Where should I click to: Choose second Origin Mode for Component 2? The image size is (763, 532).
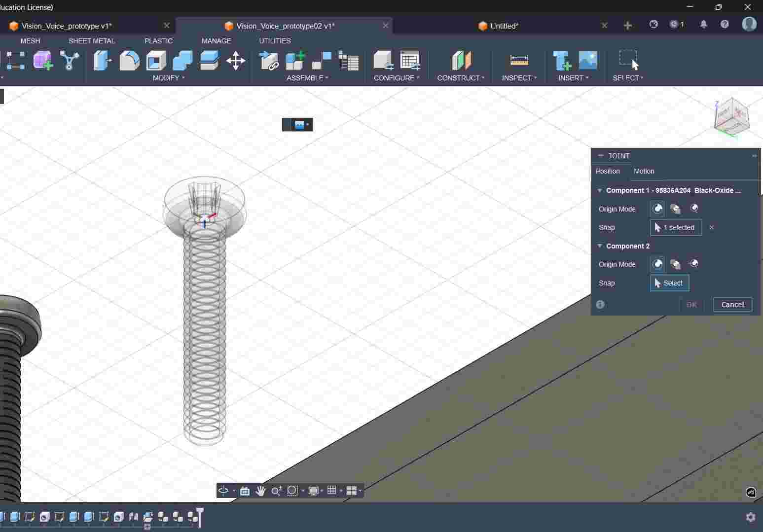pyautogui.click(x=675, y=264)
